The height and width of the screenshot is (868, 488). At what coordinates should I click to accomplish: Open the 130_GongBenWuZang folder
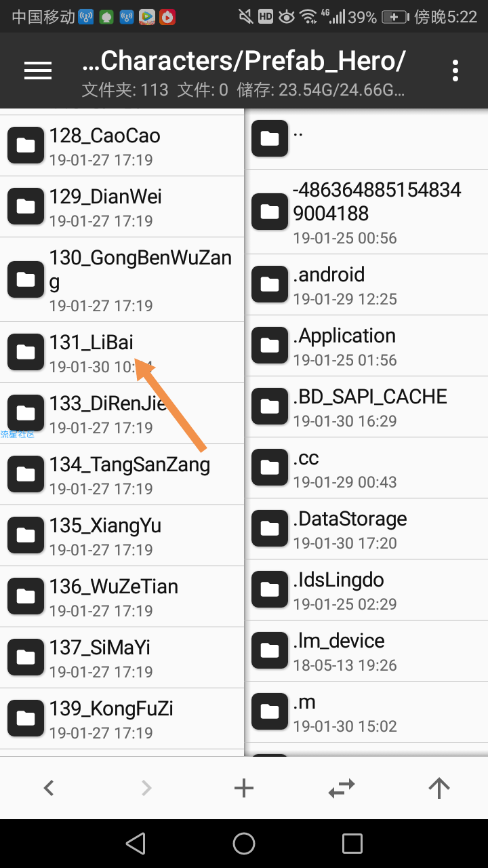click(x=122, y=279)
